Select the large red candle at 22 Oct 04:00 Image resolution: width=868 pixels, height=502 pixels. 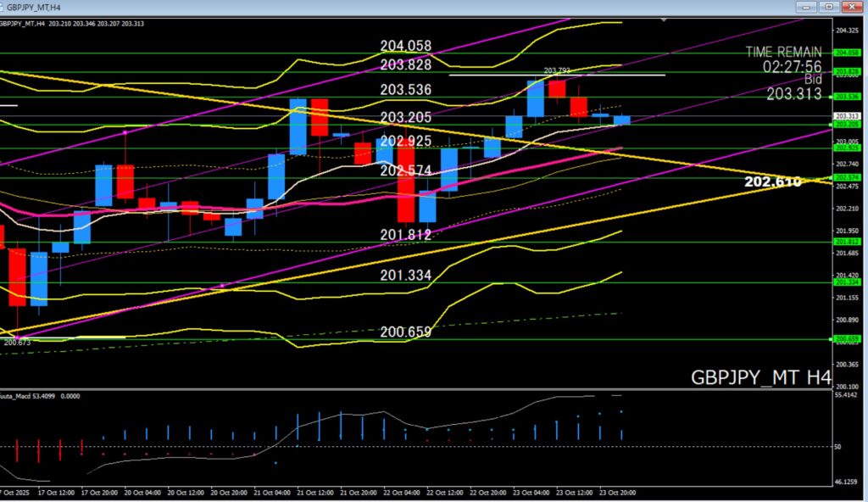(406, 182)
